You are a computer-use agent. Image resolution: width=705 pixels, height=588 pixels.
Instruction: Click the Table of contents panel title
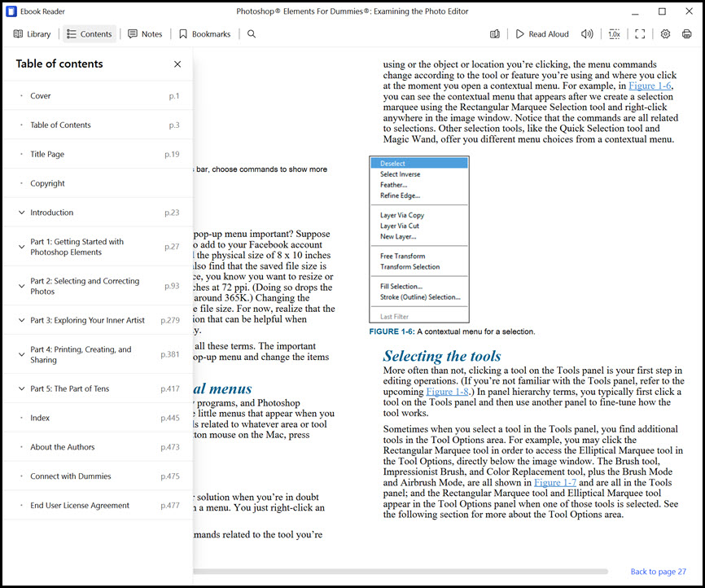59,64
